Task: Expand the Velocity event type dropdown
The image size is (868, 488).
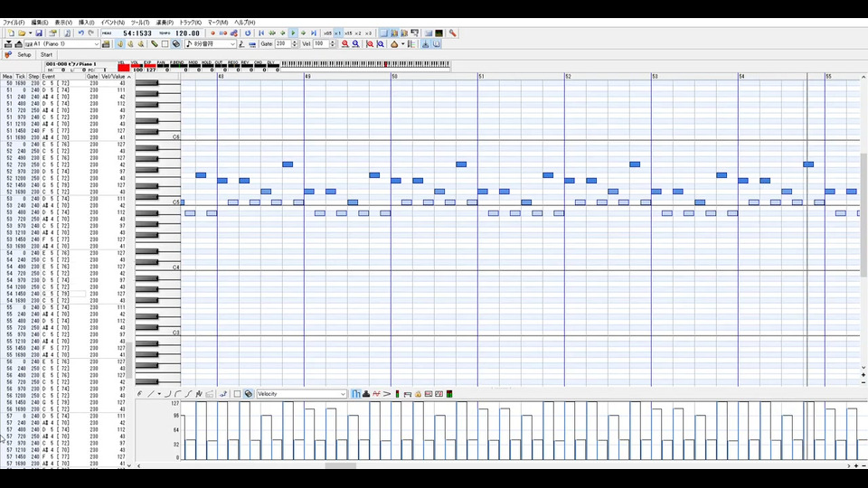Action: click(343, 394)
